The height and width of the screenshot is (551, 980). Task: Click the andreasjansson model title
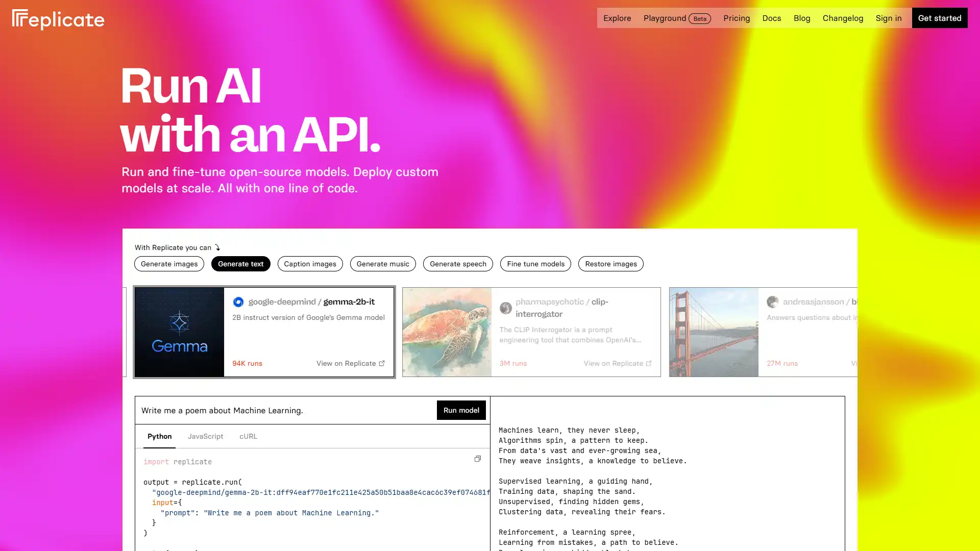pyautogui.click(x=820, y=302)
